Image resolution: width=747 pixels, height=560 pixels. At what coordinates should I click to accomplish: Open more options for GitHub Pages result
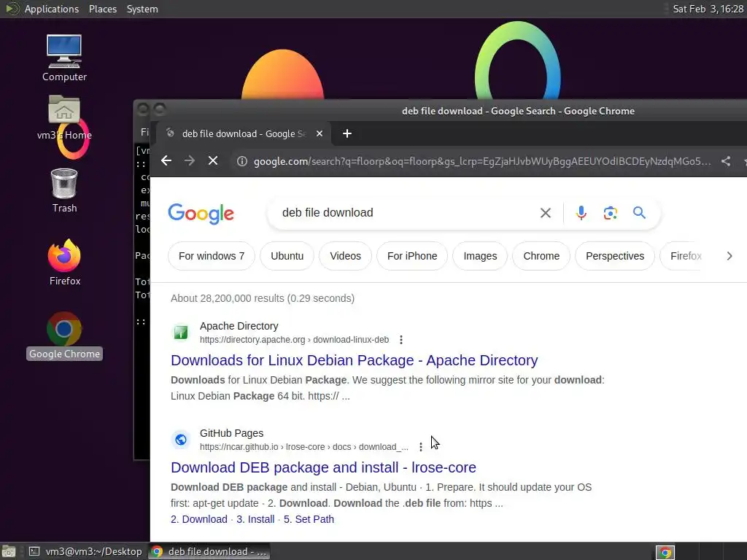[x=421, y=447]
